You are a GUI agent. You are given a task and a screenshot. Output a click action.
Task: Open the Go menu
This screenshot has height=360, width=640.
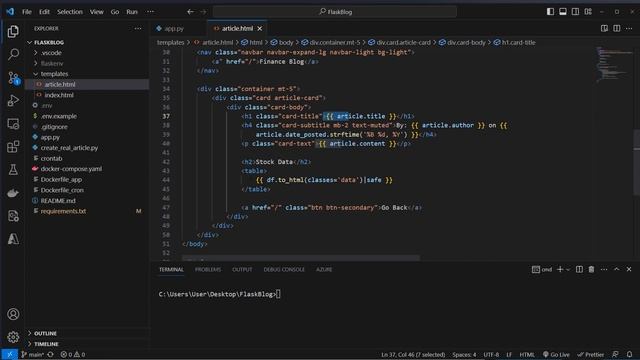[115, 12]
